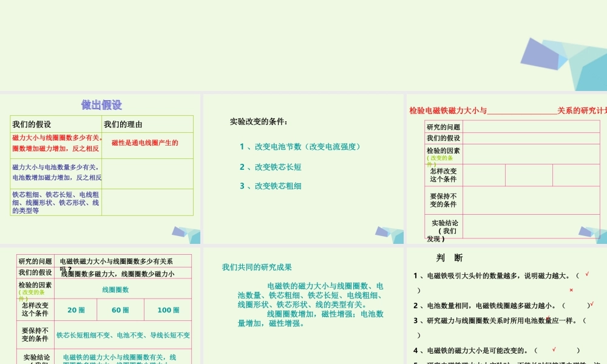This screenshot has width=607, height=364.
Task: Click red text 磁性是通电线圈产生的
Action: (145, 143)
